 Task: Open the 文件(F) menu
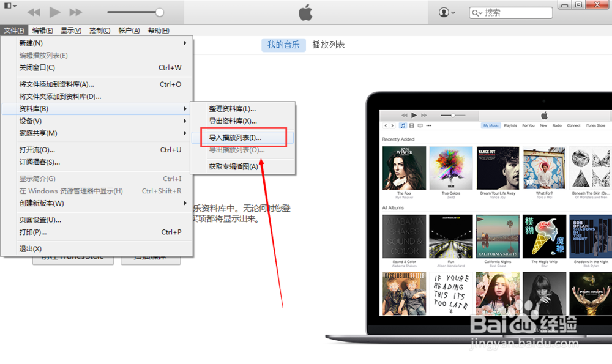14,31
